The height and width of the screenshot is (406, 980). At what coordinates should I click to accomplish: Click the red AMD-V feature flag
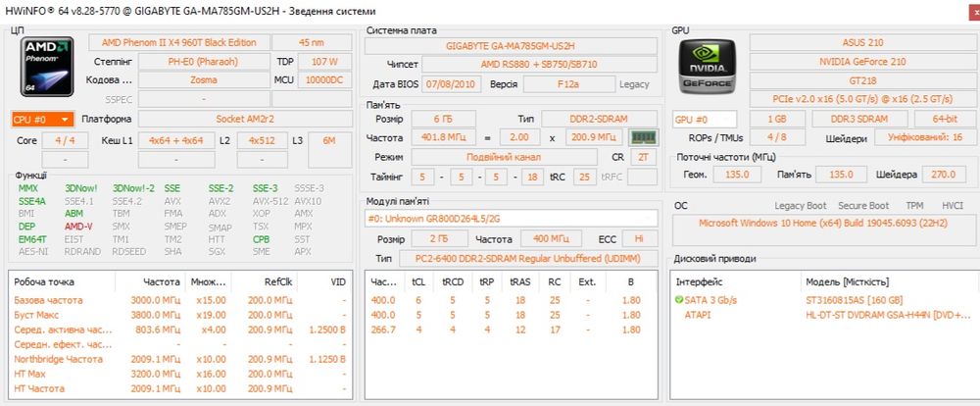(x=78, y=227)
